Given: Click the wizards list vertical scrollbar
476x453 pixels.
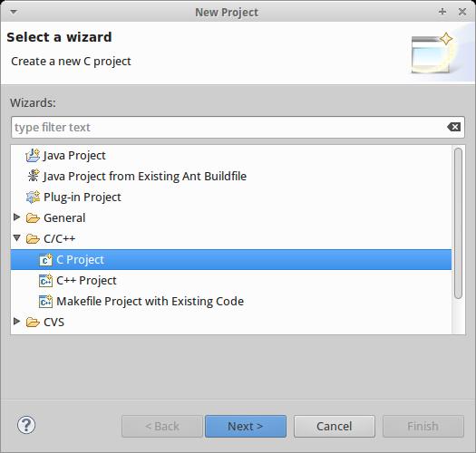Looking at the screenshot, I should pos(459,223).
